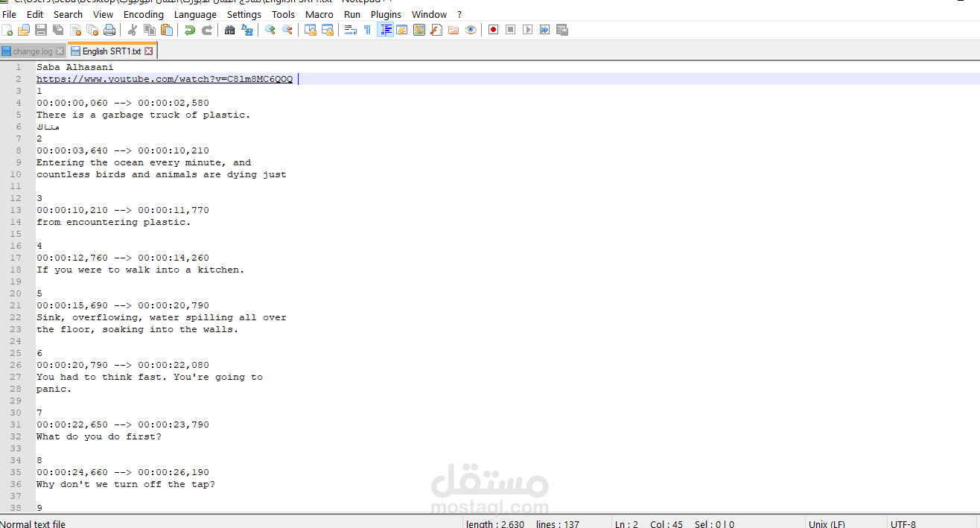
Task: Open the Settings menu
Action: coord(244,14)
